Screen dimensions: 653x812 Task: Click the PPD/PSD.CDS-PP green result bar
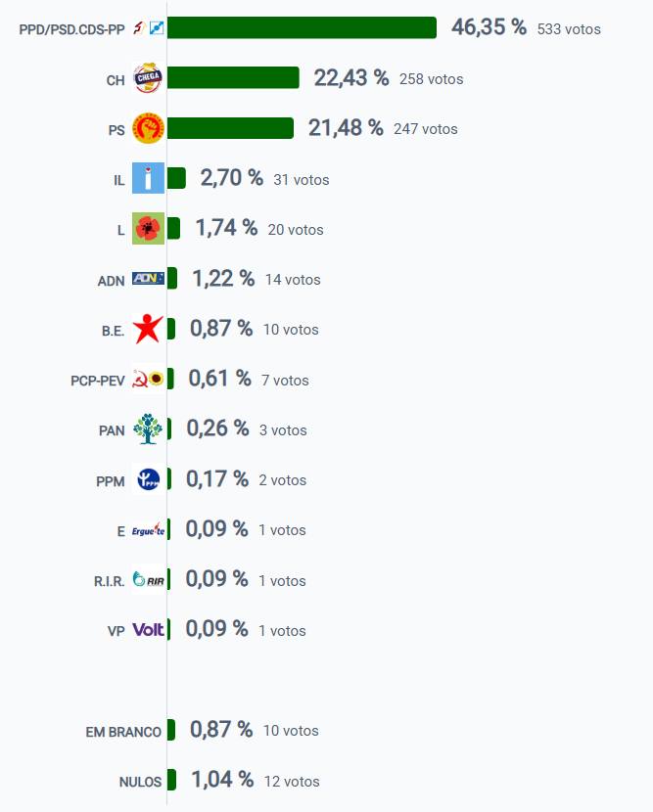click(302, 28)
